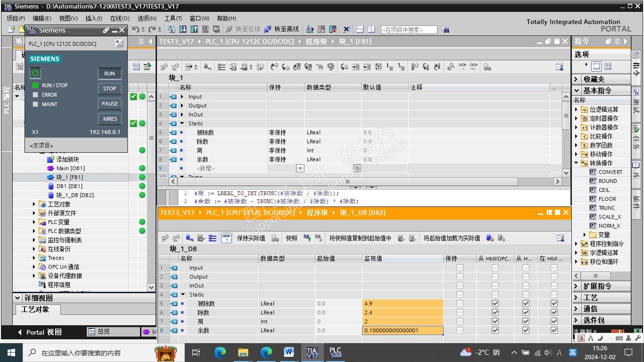The height and width of the screenshot is (362, 644).
Task: Toggle 在 HMI column checkbox for 余数 row
Action: point(554,330)
